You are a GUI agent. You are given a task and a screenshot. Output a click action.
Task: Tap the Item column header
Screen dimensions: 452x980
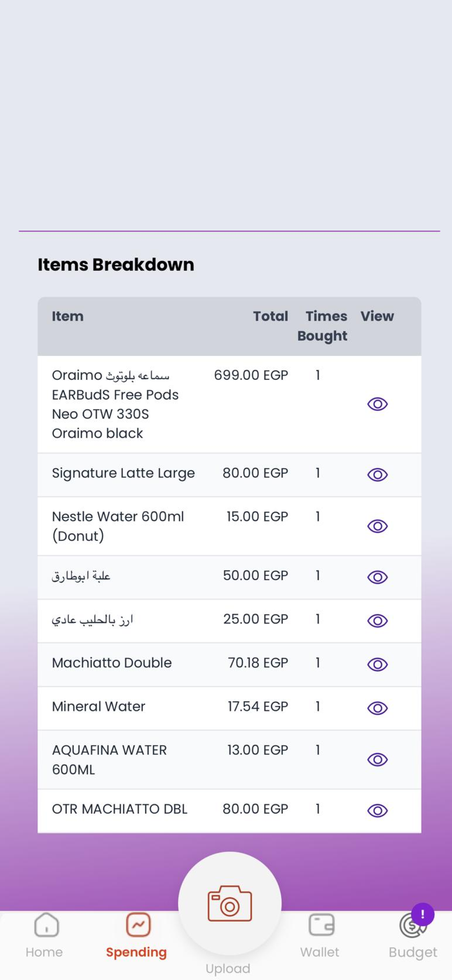pos(68,316)
